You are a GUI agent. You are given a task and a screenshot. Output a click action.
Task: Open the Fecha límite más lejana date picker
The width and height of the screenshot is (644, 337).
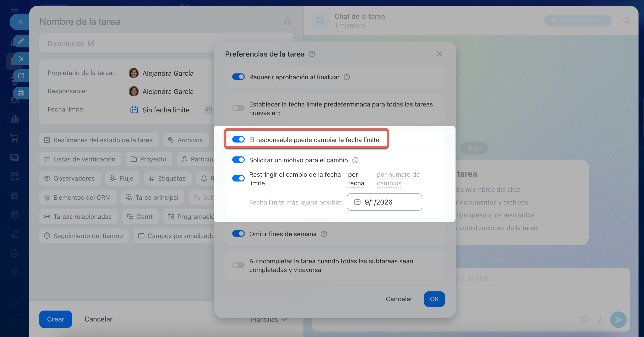point(384,202)
